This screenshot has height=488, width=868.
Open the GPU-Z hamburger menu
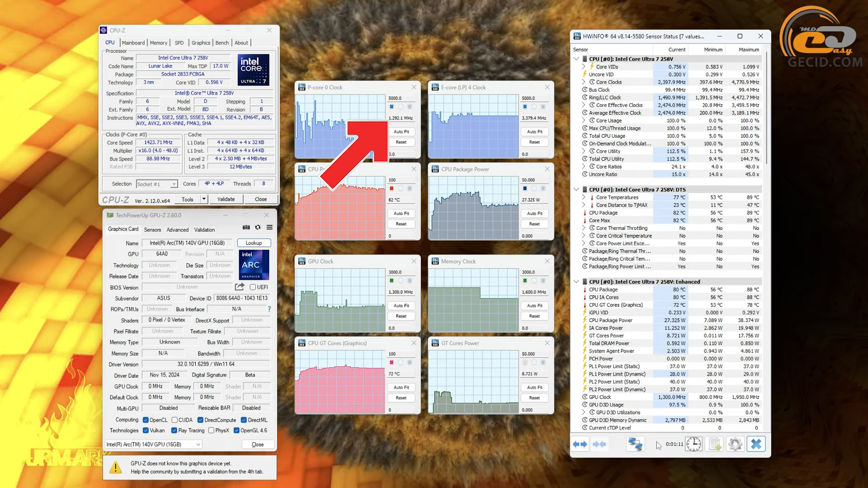[269, 227]
